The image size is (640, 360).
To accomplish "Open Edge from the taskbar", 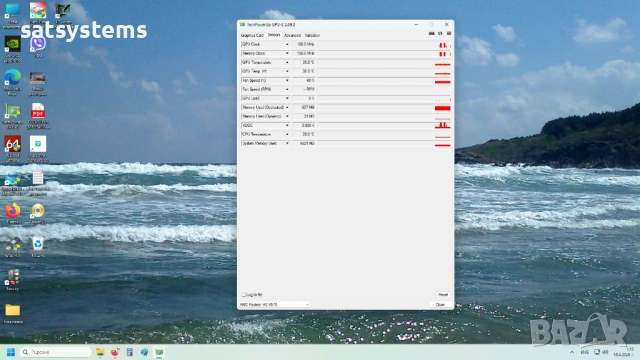I will point(144,352).
